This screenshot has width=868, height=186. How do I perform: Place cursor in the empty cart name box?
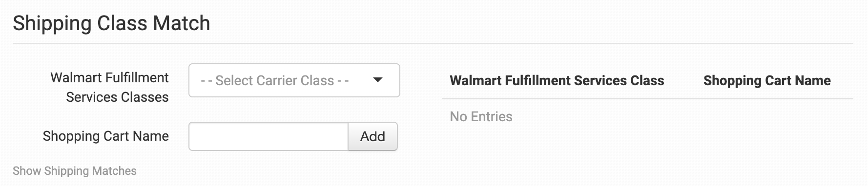[268, 136]
